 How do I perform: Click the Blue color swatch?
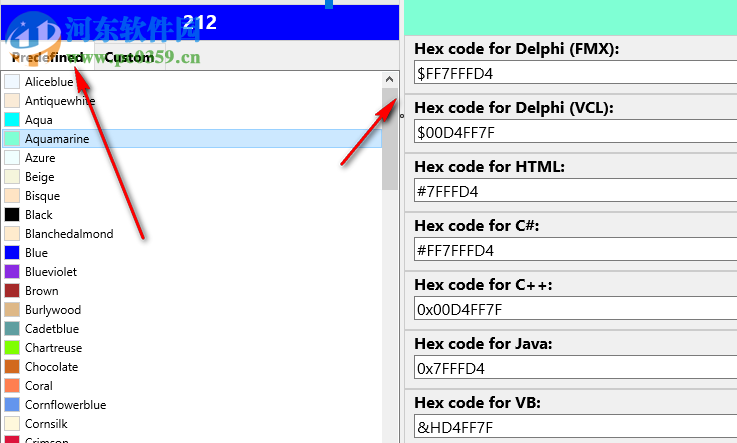click(x=12, y=253)
